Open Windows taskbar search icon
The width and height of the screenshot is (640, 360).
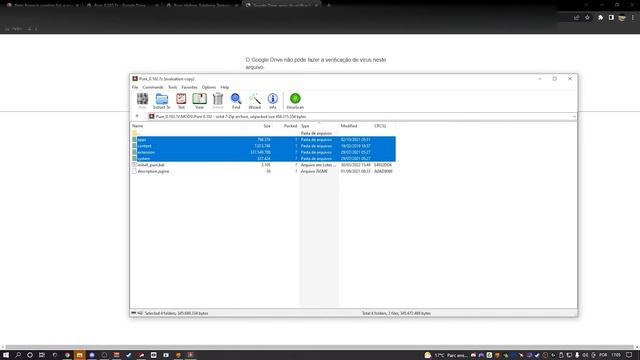point(18,355)
